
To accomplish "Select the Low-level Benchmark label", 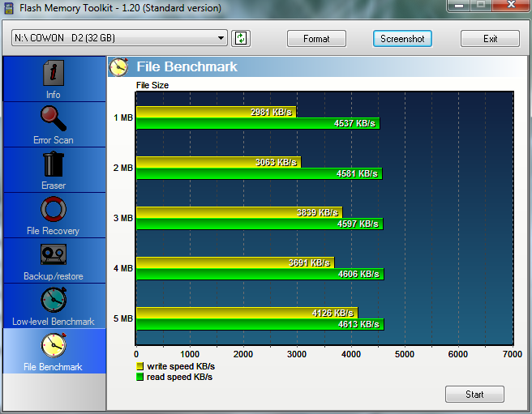I will click(54, 322).
